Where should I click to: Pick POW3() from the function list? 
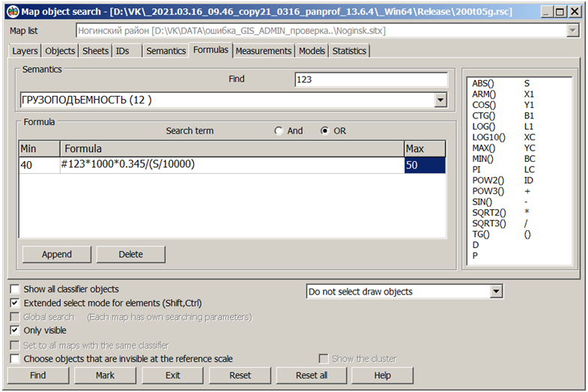488,191
